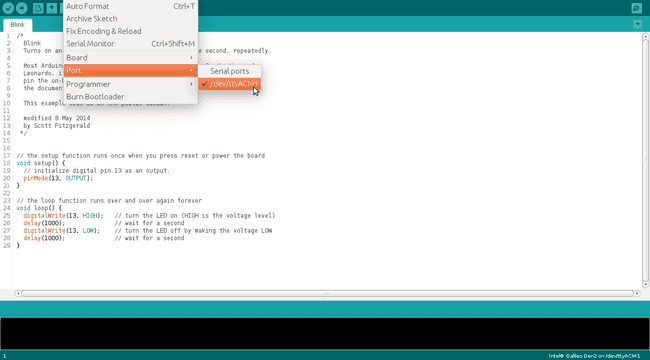Open the tab options dropdown arrow
The width and height of the screenshot is (650, 360).
tap(638, 25)
